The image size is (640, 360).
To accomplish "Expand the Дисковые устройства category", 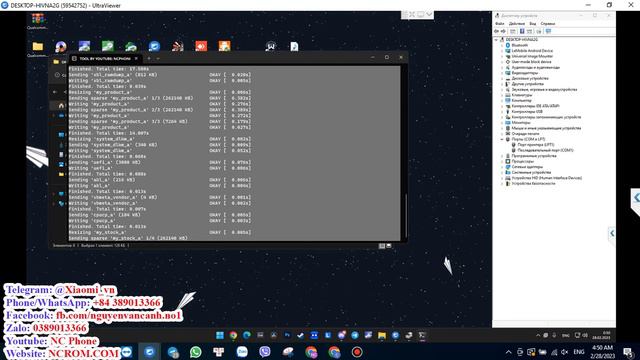I will point(502,78).
